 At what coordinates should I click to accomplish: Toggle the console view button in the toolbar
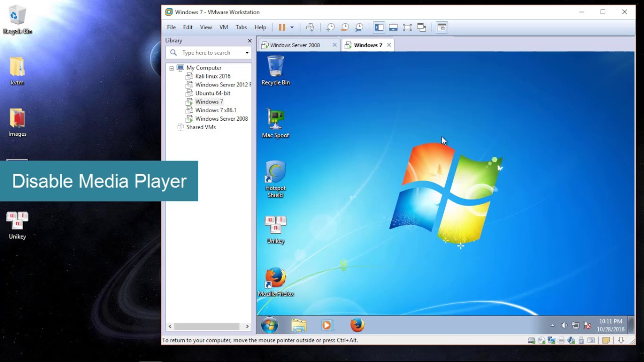tap(442, 27)
